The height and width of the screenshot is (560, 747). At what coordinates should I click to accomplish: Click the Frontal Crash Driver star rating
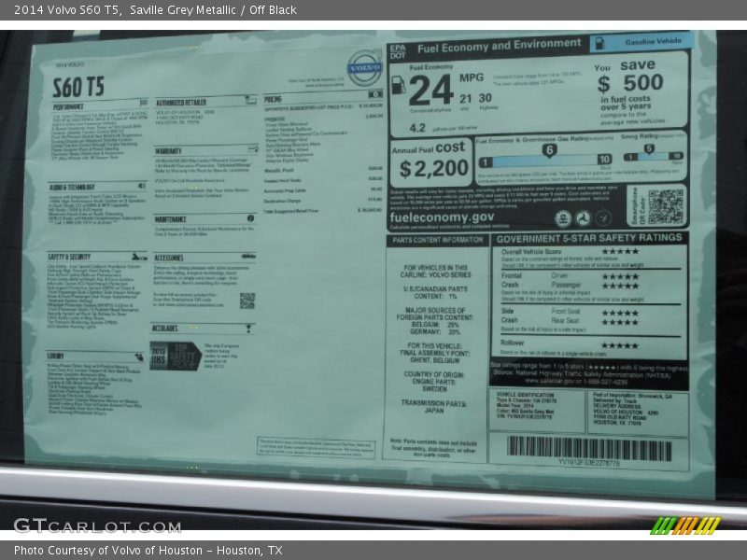pos(620,276)
